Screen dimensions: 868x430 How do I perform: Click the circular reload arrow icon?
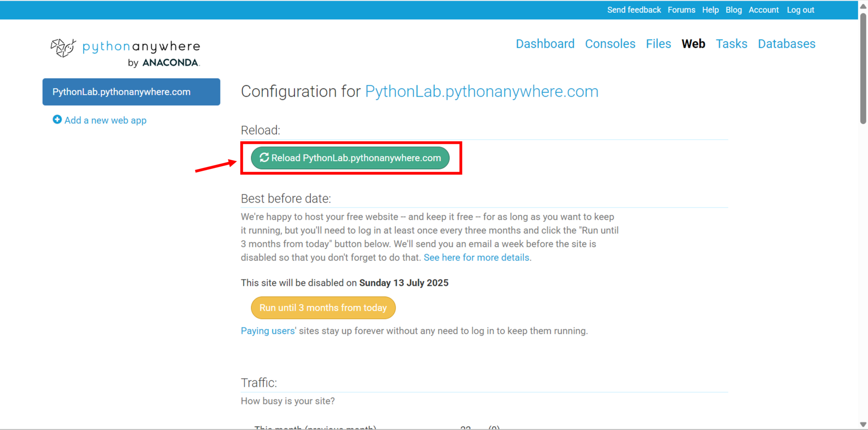(x=264, y=157)
